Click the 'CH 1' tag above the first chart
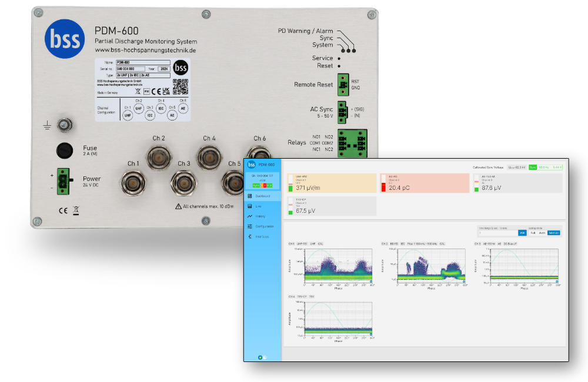The width and height of the screenshot is (588, 382). (x=292, y=244)
